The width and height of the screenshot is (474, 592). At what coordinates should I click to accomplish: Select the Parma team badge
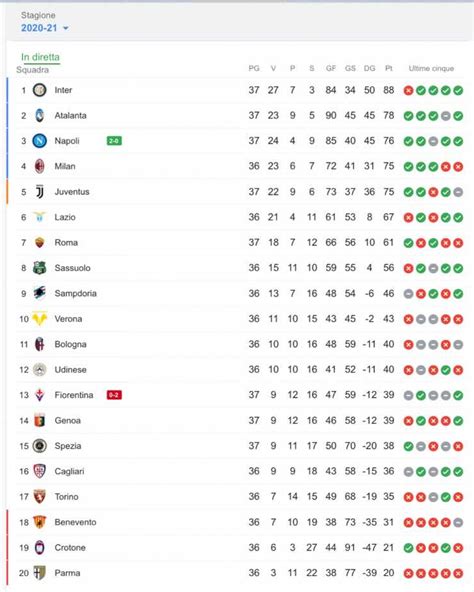[40, 573]
